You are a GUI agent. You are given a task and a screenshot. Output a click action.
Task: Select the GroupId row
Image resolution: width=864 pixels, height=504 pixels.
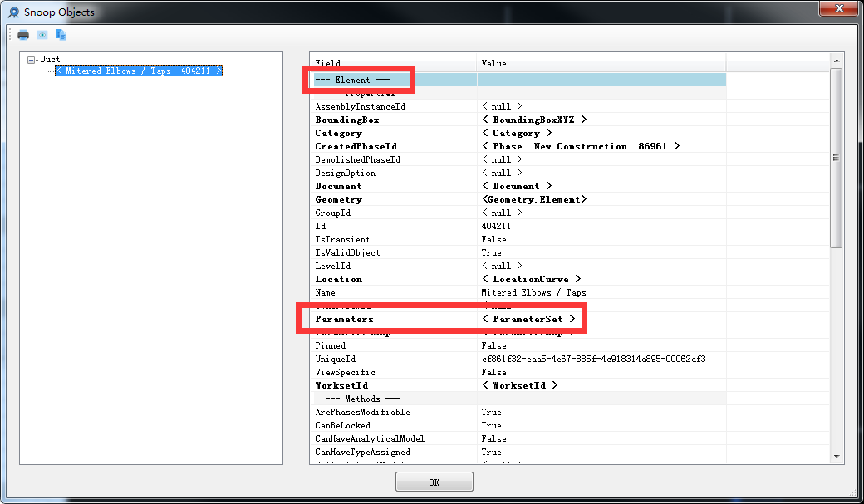518,213
